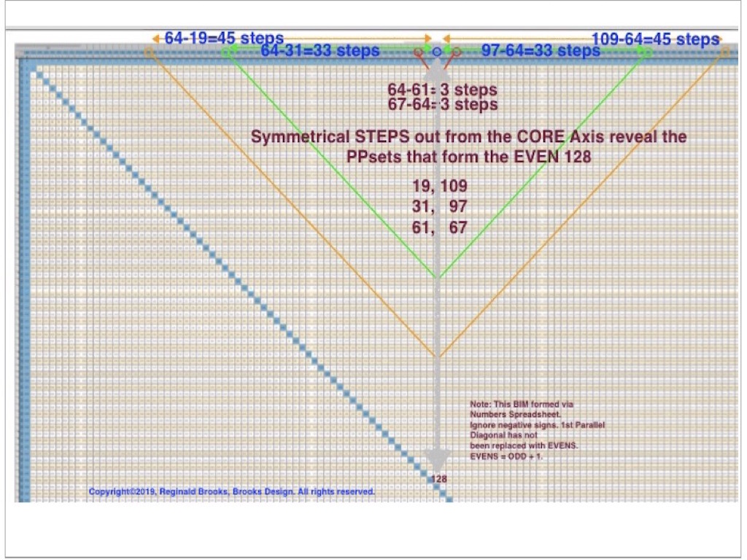This screenshot has width=747, height=560.
Task: Click the "109-64=45 steps" label
Action: (654, 39)
